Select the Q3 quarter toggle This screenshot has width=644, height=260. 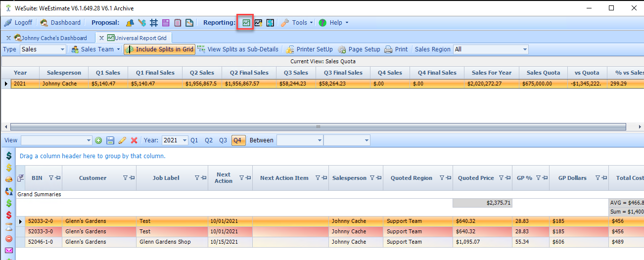pos(223,140)
